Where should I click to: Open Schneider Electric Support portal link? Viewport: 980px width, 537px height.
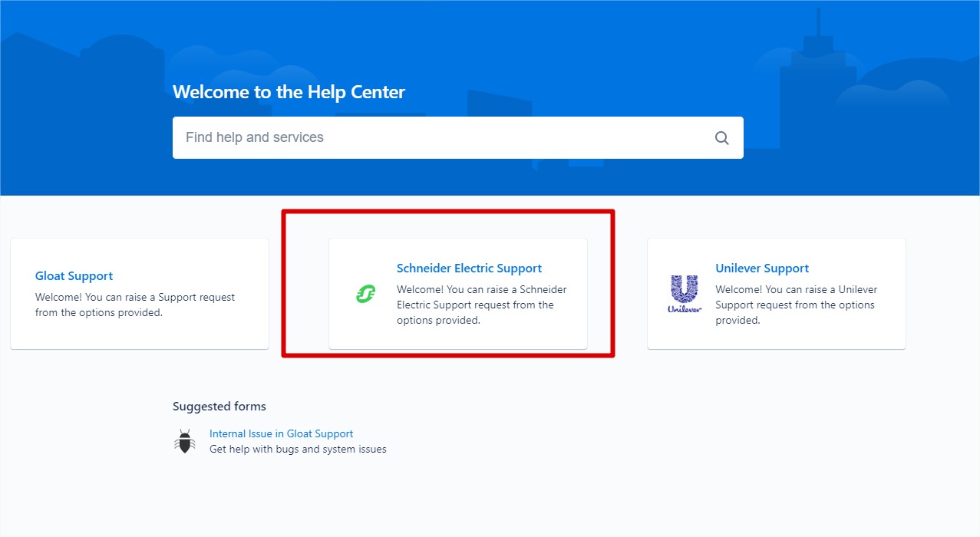click(469, 268)
